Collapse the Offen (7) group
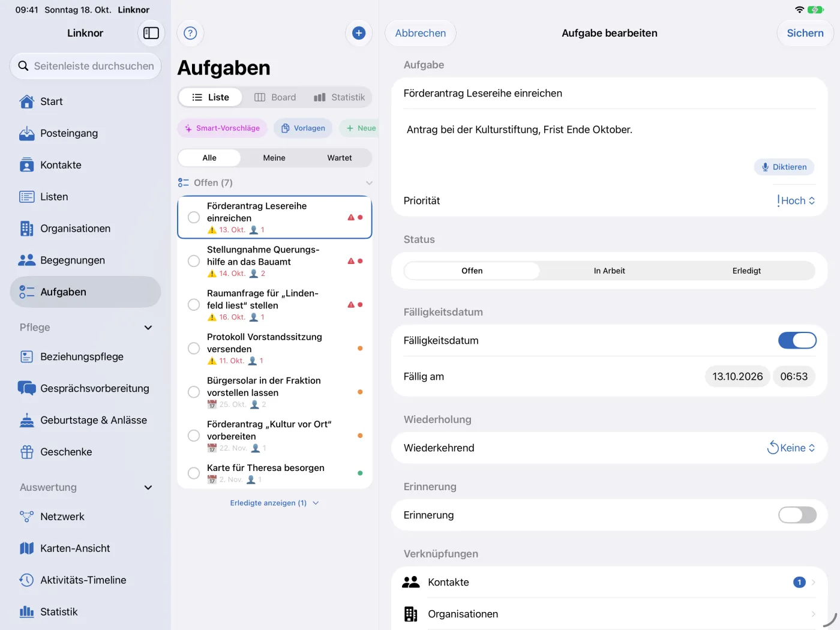This screenshot has height=630, width=840. (369, 183)
